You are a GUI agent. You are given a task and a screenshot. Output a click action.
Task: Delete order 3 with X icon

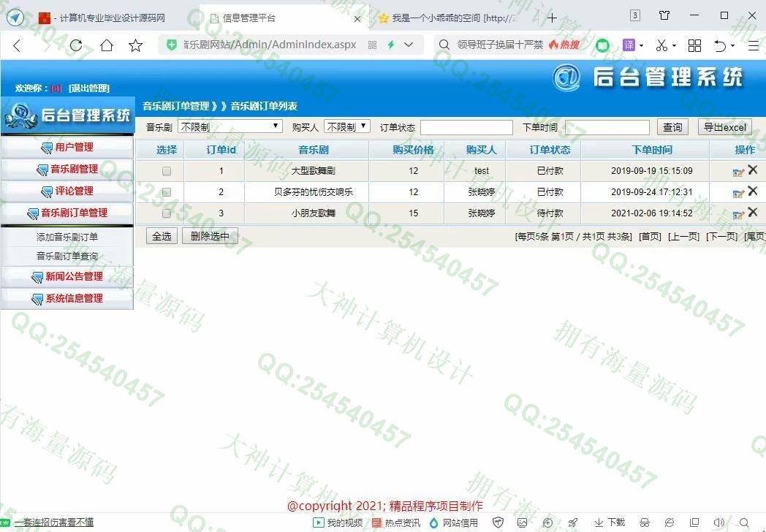coord(752,212)
